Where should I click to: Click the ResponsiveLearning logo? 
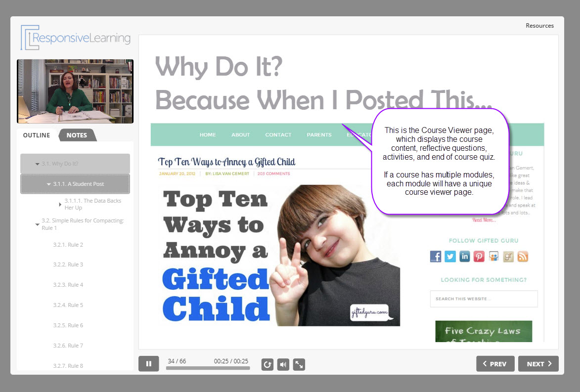(x=76, y=38)
